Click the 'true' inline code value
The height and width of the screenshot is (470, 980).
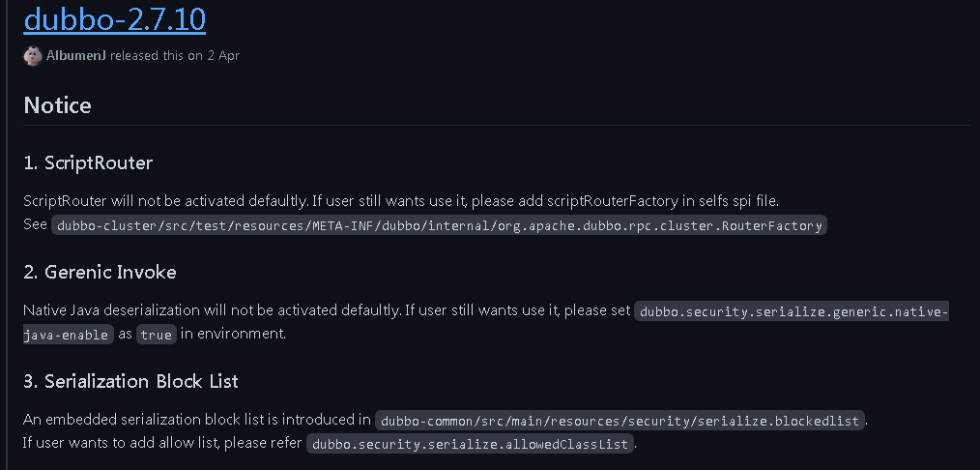pos(157,335)
